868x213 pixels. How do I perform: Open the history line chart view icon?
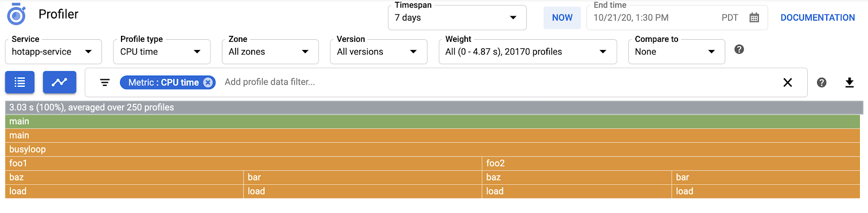(60, 82)
